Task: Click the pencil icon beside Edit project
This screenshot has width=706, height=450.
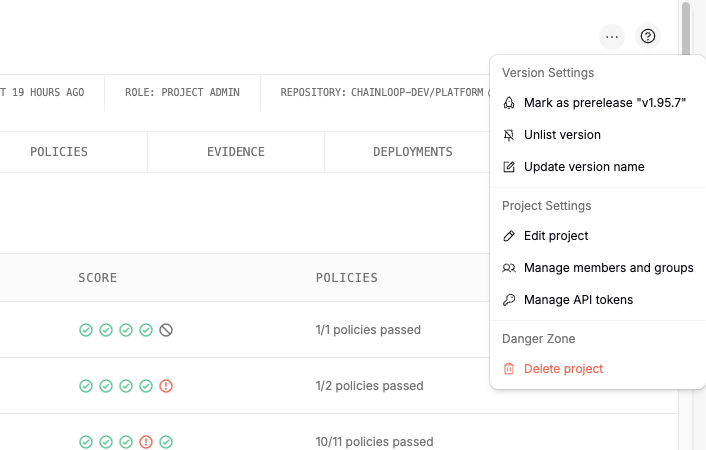Action: click(x=509, y=236)
